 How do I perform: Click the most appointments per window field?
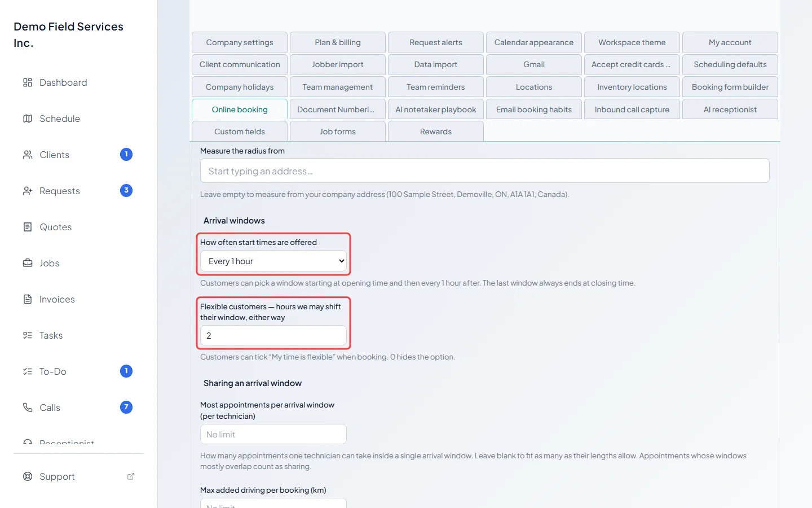[x=273, y=434]
